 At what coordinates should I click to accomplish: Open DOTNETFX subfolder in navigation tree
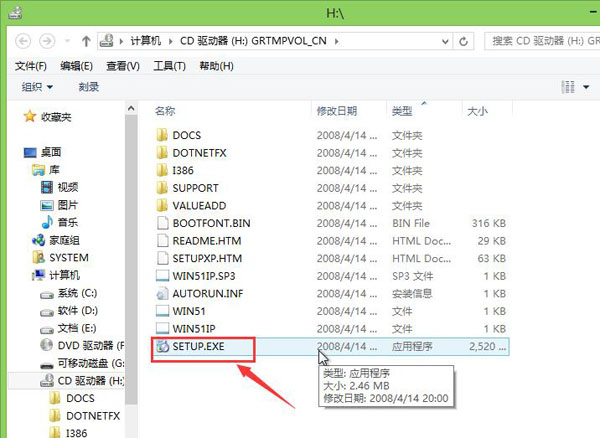(93, 416)
